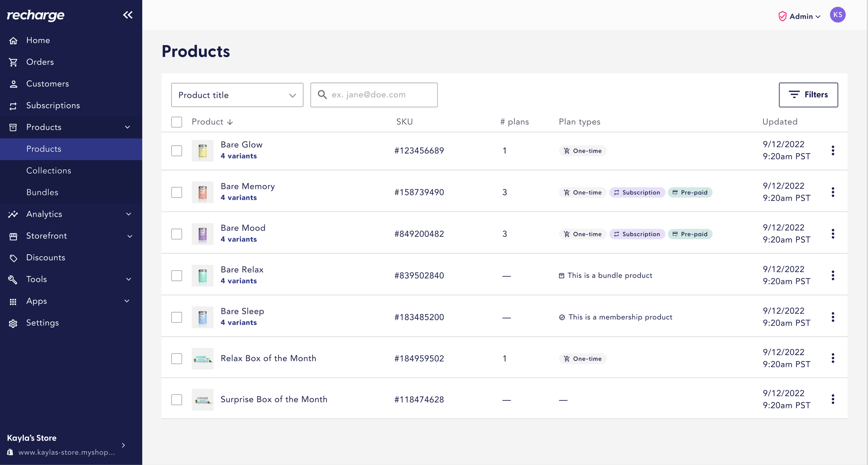
Task: Open kebab menu for Bare Sleep row
Action: point(833,317)
